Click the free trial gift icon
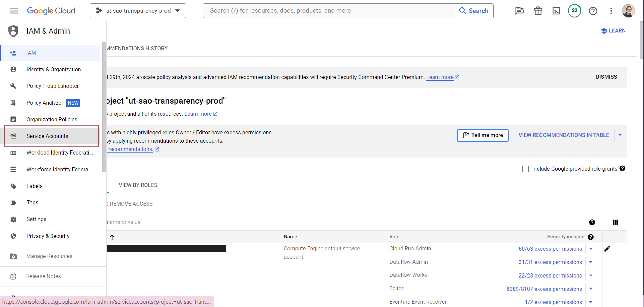Image resolution: width=644 pixels, height=307 pixels. [538, 11]
